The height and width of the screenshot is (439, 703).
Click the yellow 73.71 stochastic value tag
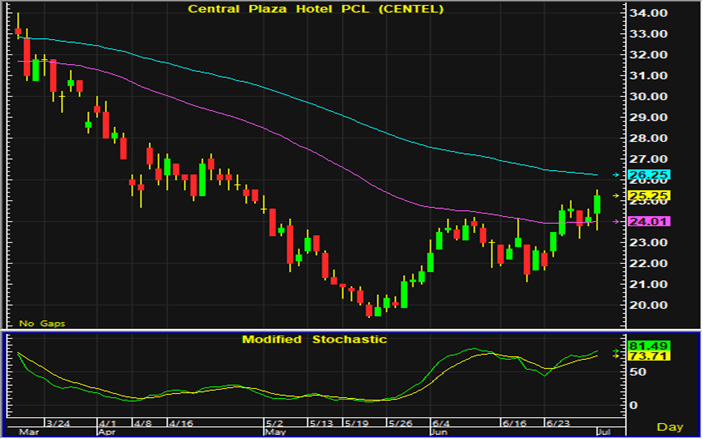647,356
